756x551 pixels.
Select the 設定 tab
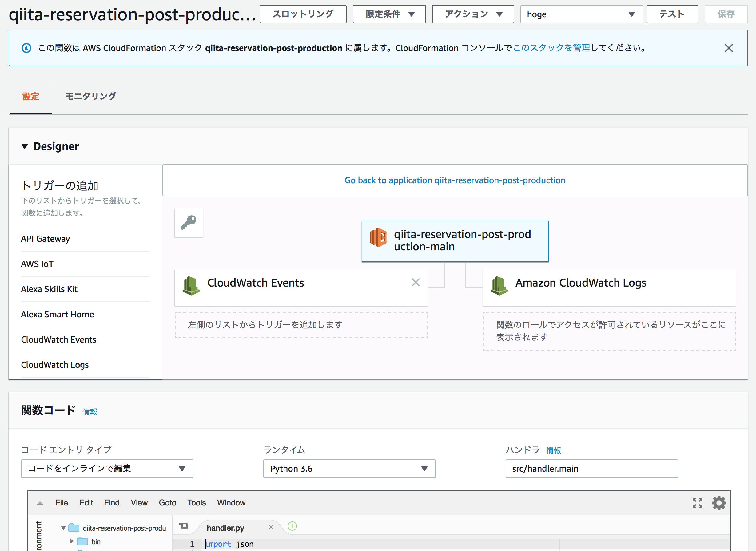point(31,96)
